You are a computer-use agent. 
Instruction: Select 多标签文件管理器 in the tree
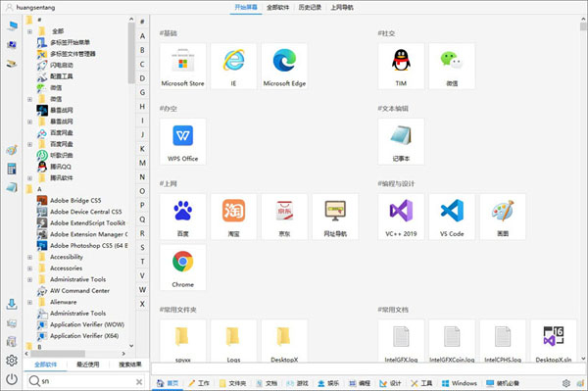pos(73,54)
